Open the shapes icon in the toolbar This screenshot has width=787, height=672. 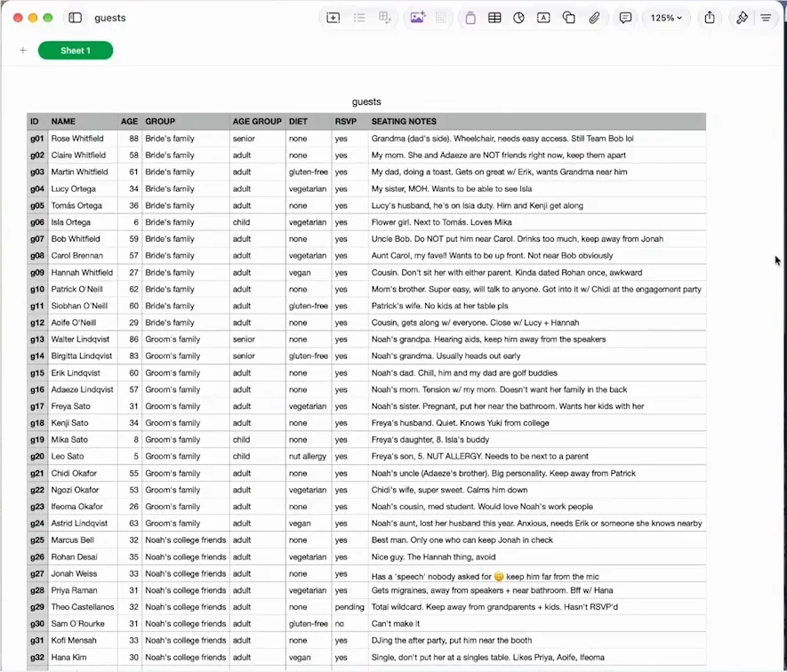(568, 18)
